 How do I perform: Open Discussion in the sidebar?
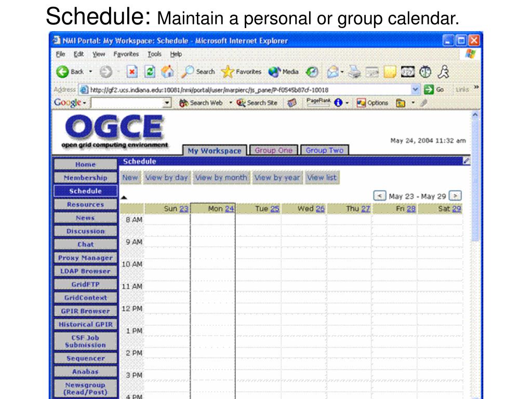(86, 231)
